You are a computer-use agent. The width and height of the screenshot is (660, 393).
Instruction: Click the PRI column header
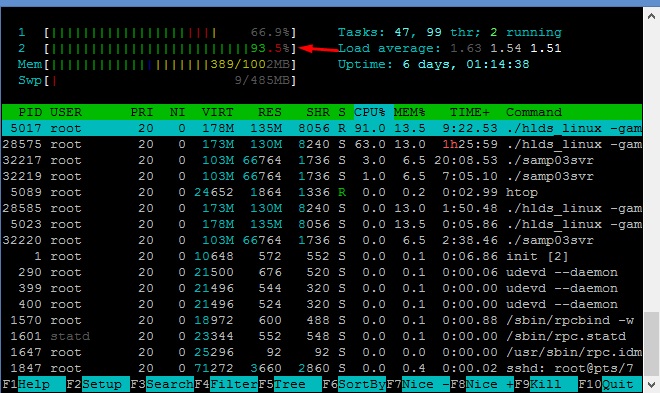tap(142, 112)
